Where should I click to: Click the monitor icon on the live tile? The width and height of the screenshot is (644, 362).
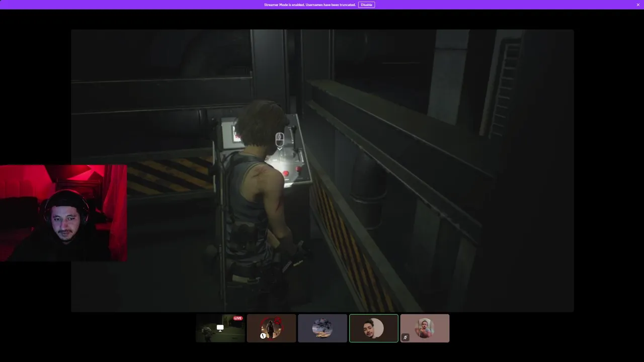coord(220,328)
